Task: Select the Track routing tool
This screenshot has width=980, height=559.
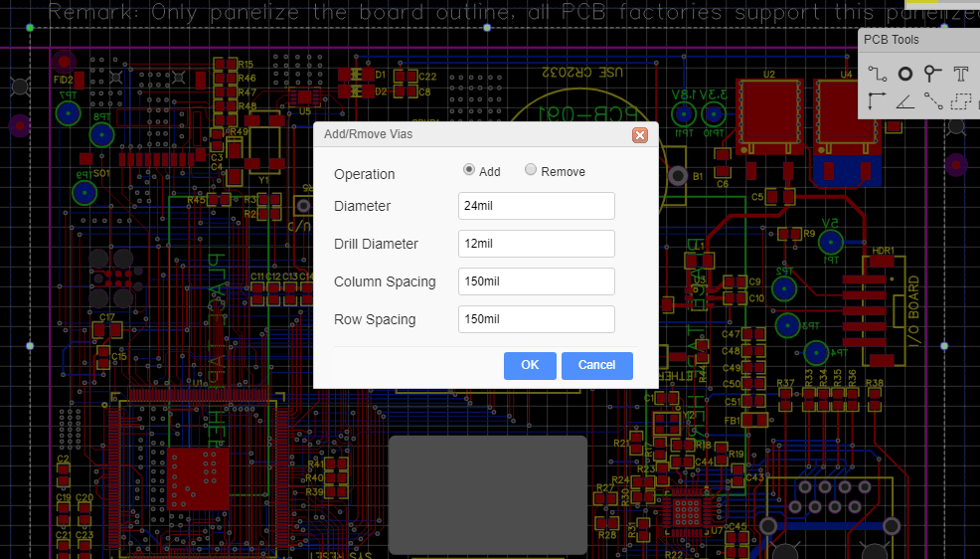Action: (878, 74)
